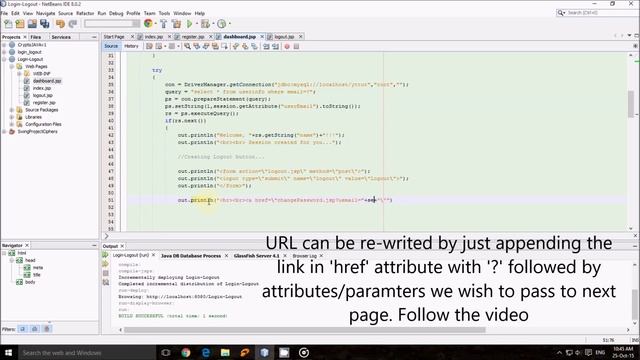Switch to the Files panel tab

pyautogui.click(x=36, y=37)
